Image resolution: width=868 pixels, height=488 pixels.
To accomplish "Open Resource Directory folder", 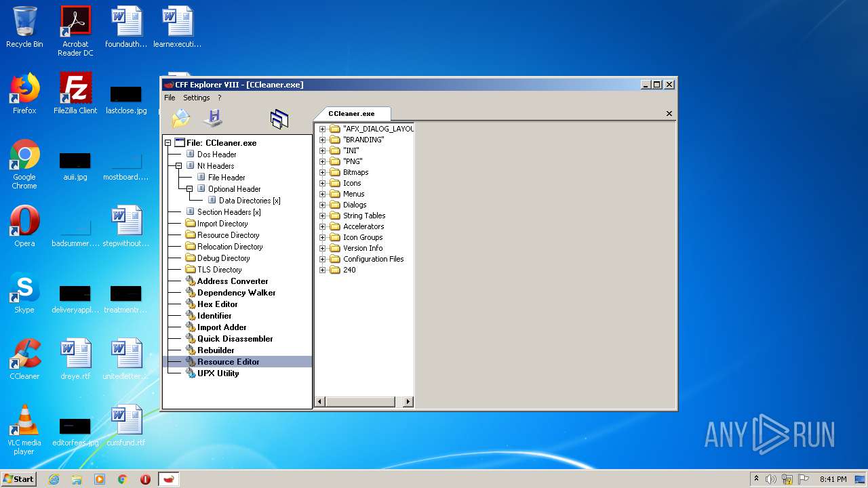I will tap(228, 235).
